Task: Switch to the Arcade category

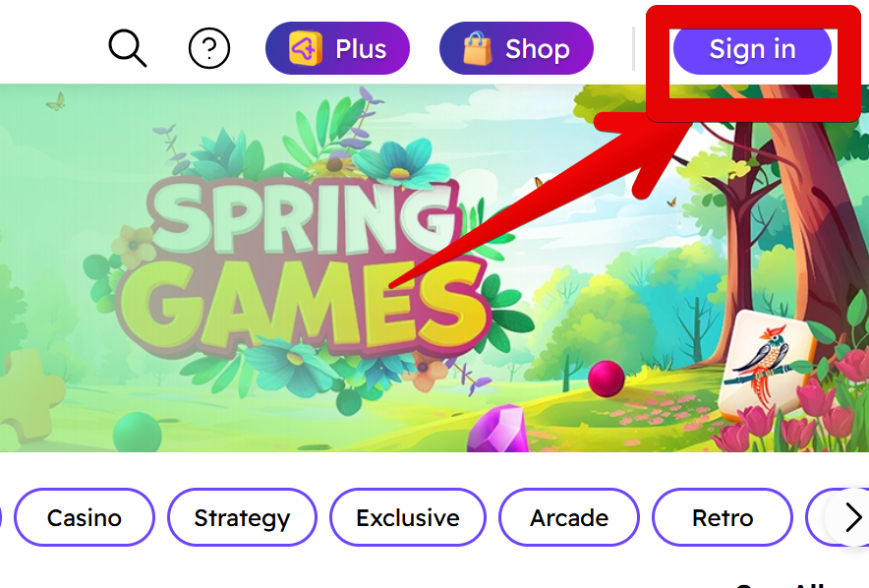Action: [x=569, y=517]
